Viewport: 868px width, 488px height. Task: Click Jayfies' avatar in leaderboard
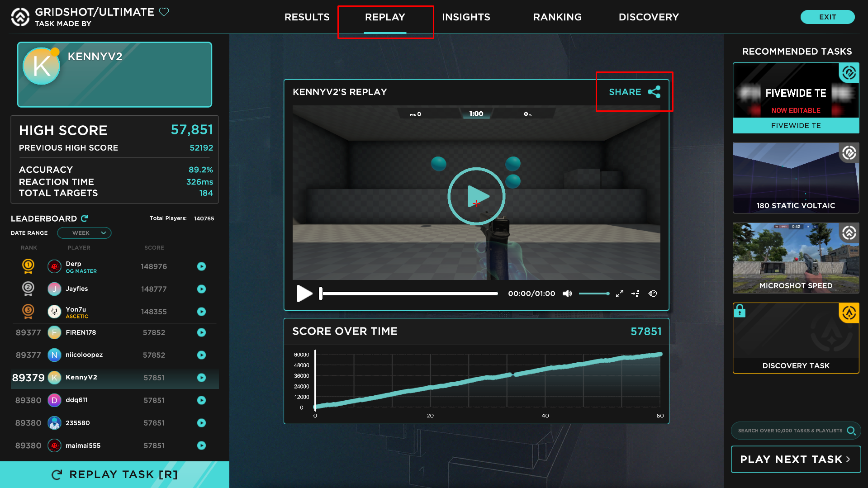[54, 289]
